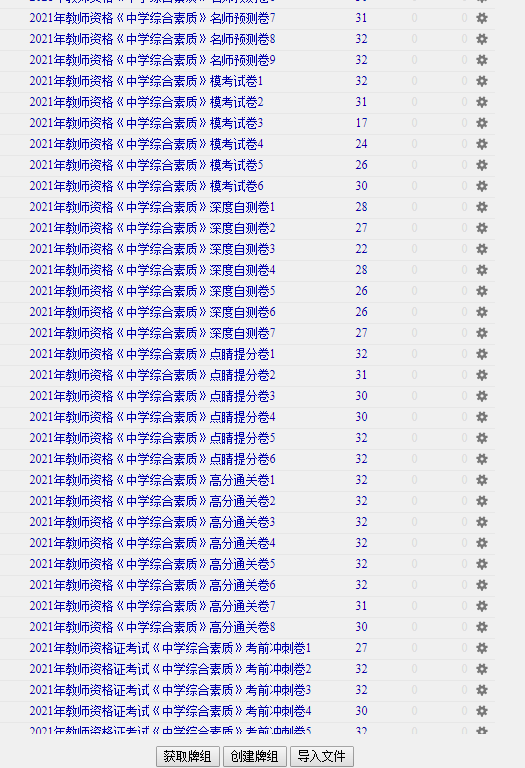This screenshot has height=768, width=525.
Task: Click gear icon beside 高分通关卷1
Action: (482, 480)
